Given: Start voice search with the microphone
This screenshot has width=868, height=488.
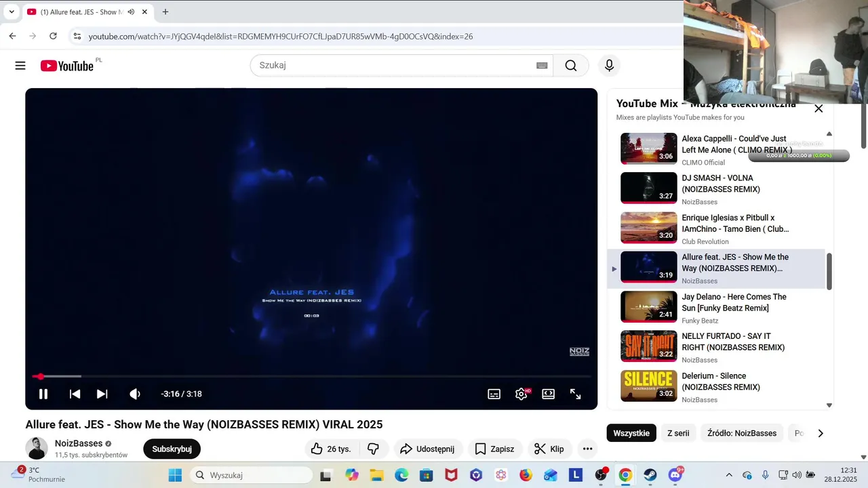Looking at the screenshot, I should click(x=609, y=66).
